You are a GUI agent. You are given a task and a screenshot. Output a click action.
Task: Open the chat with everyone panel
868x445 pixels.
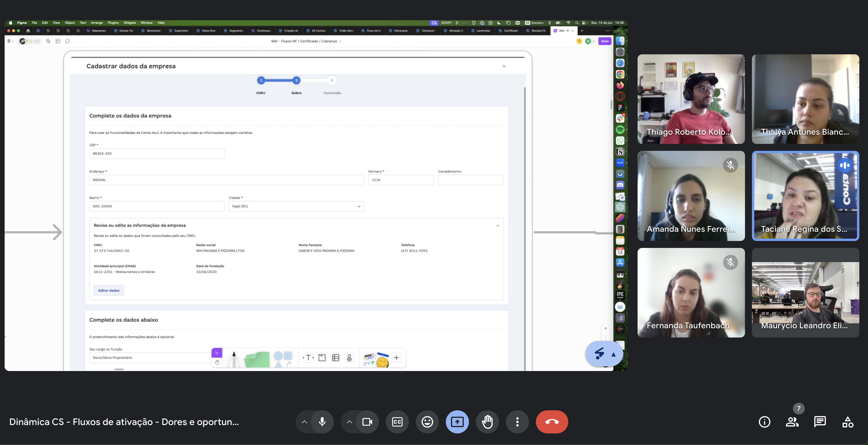tap(820, 422)
